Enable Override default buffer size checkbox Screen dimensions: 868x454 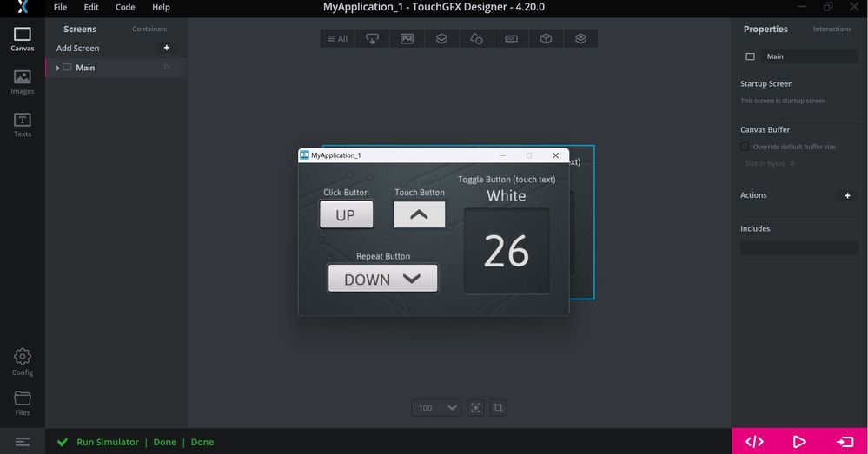click(x=745, y=147)
